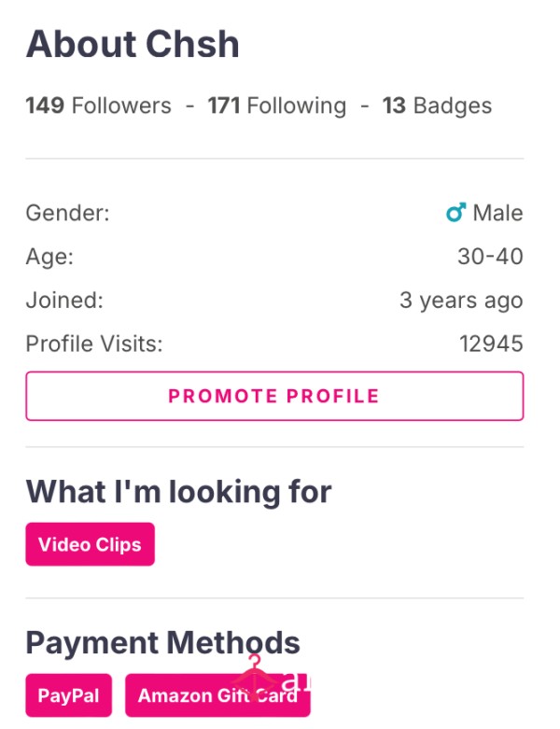Click the male gender symbol icon
The image size is (560, 729).
pos(455,213)
